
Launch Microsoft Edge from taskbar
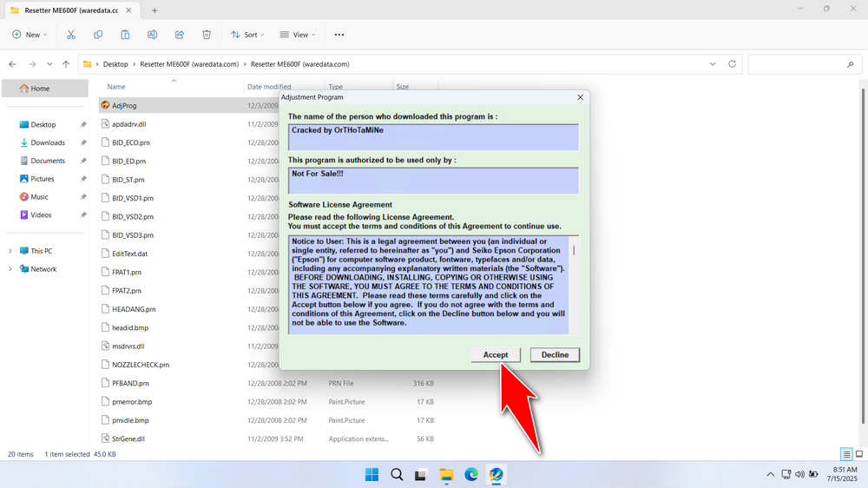coord(471,475)
